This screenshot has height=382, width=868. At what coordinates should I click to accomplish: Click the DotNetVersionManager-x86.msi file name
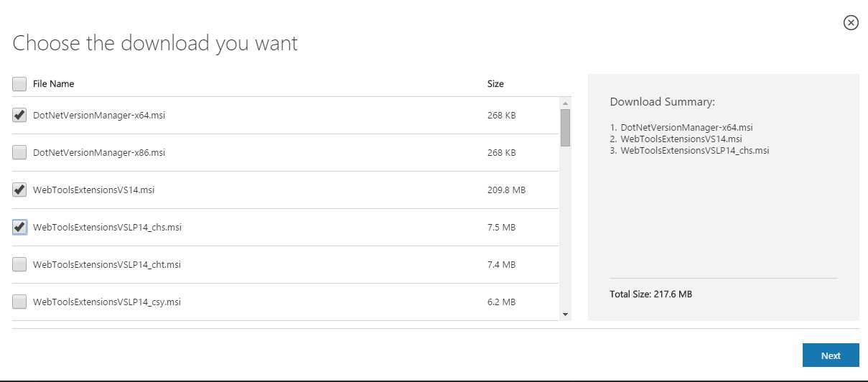[x=99, y=153]
